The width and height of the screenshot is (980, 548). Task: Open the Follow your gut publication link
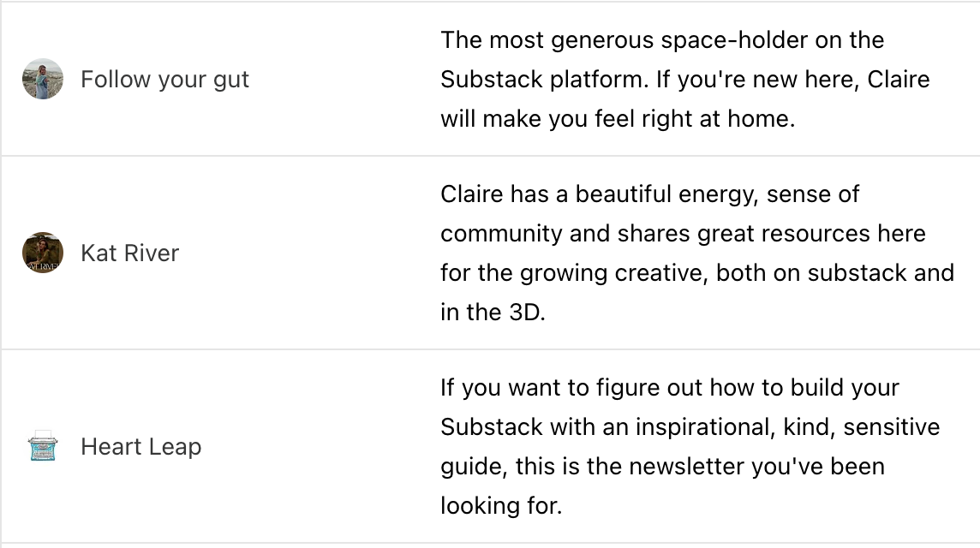[x=164, y=80]
